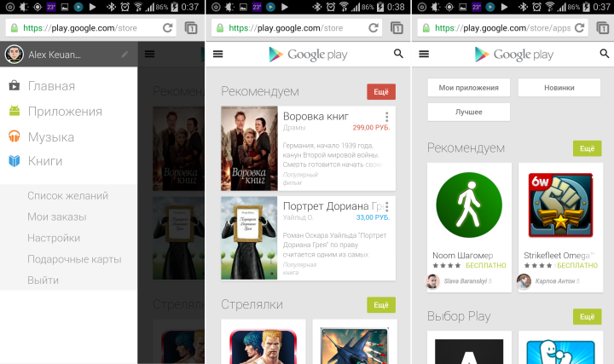This screenshot has height=364, width=614.
Task: Open the tabs switcher in middle browser
Action: pyautogui.click(x=397, y=28)
